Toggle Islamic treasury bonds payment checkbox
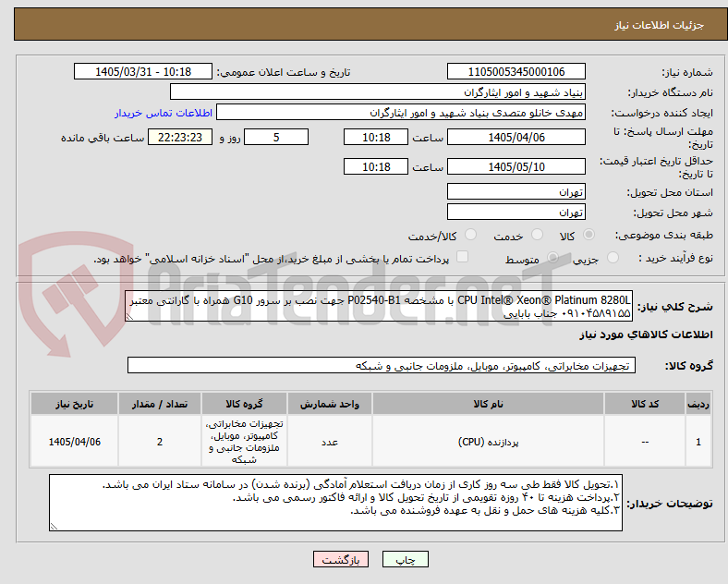 click(x=463, y=257)
